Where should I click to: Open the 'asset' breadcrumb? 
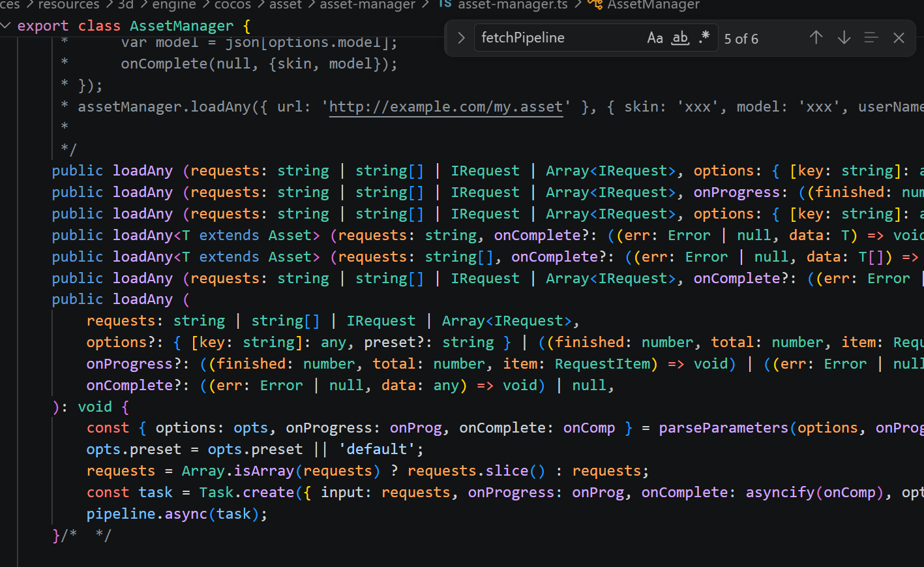coord(286,5)
